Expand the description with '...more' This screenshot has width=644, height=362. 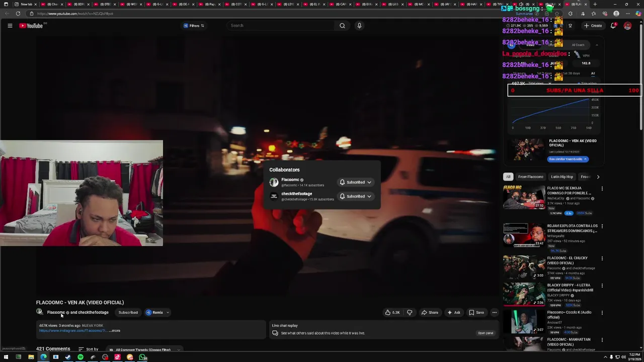coord(115,331)
